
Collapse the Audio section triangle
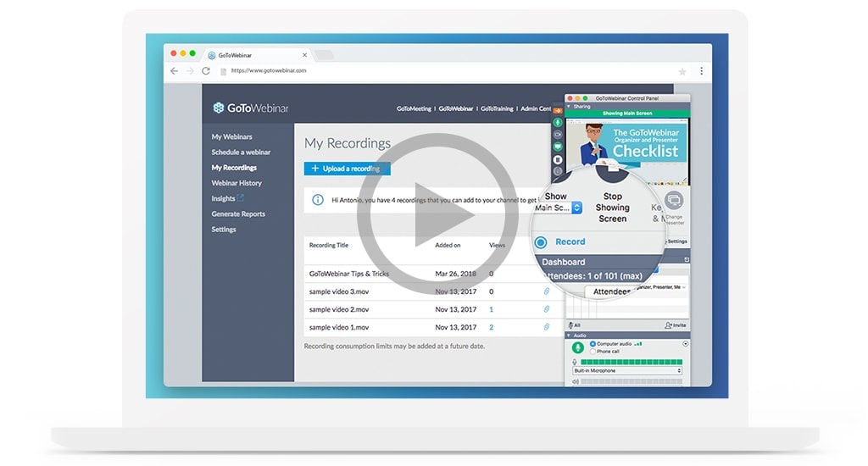click(x=569, y=336)
